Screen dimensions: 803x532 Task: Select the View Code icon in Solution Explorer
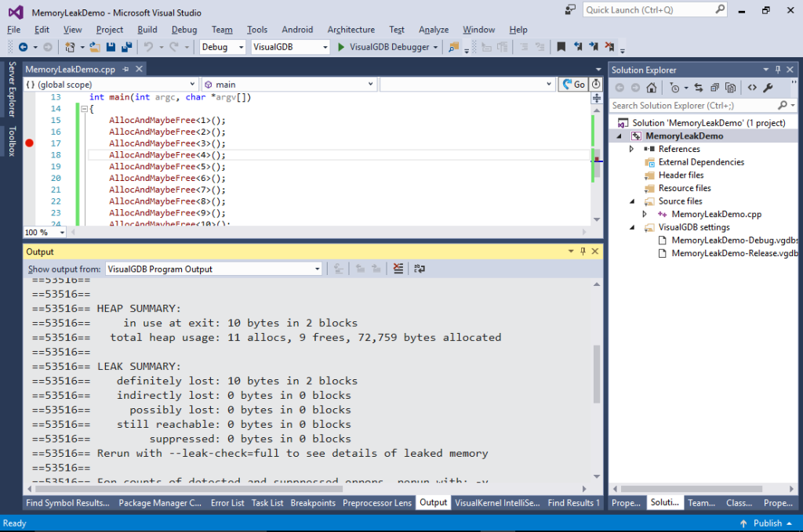click(750, 88)
